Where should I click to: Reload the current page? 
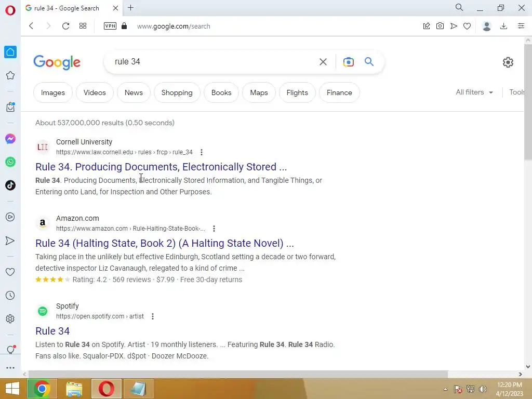[65, 26]
